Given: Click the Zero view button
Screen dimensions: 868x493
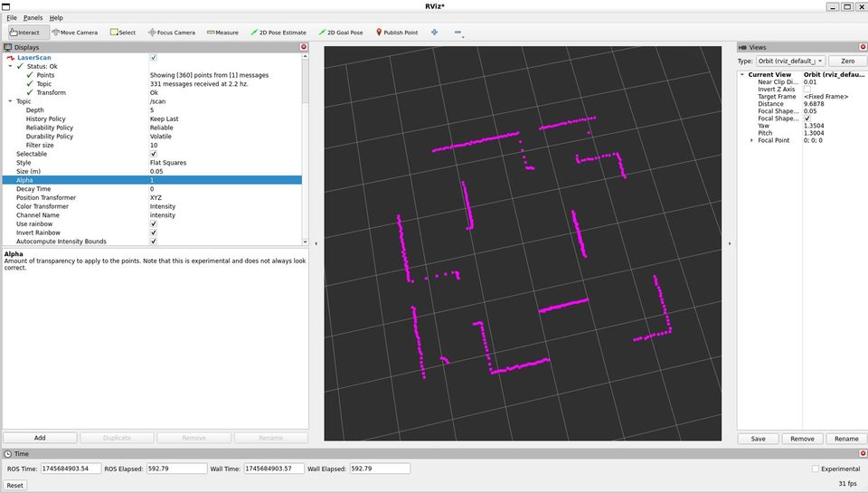Looking at the screenshot, I should 847,61.
